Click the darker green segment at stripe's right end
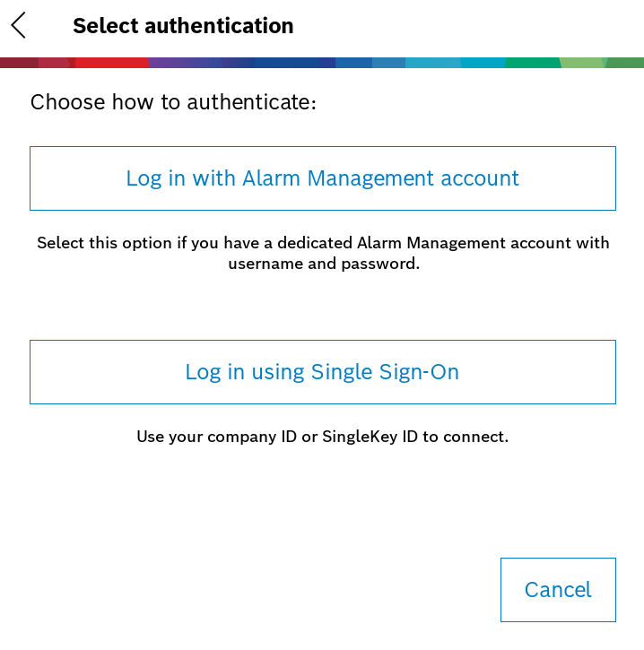Screen dimensions: 644x650 625,63
